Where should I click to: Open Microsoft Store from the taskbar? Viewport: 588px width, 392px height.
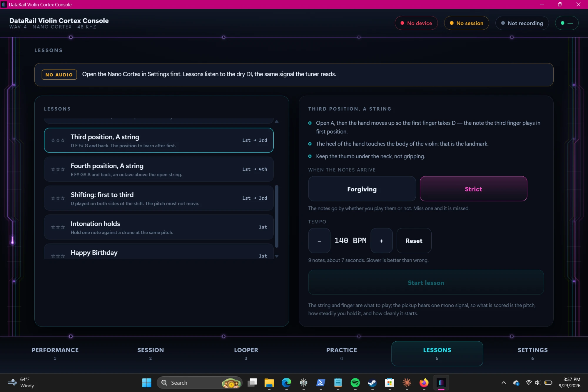click(390, 383)
